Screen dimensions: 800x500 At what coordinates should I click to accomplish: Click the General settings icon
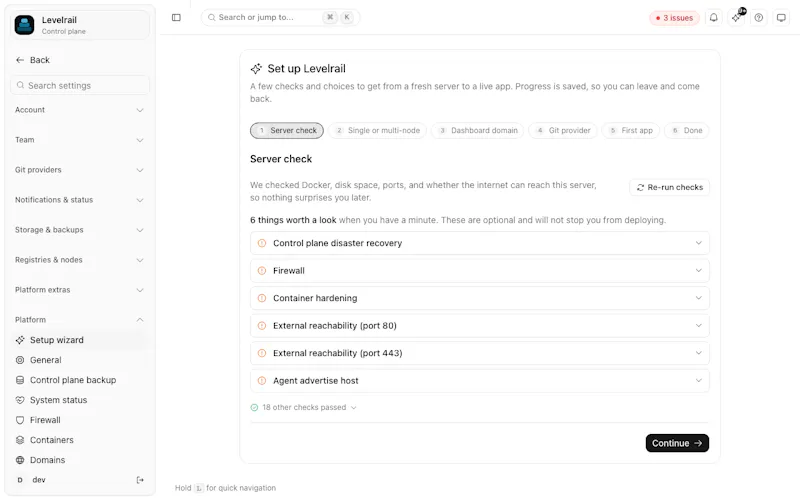pos(20,360)
